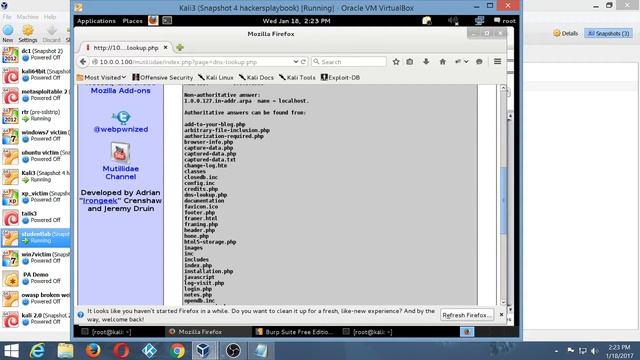The width and height of the screenshot is (640, 360).
Task: Open the Kodi icon in Windows taskbar
Action: (149, 351)
